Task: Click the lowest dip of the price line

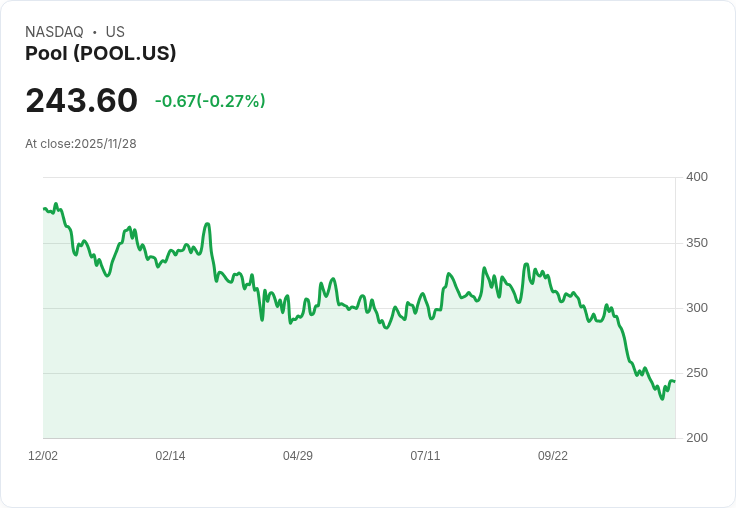Action: coord(662,399)
